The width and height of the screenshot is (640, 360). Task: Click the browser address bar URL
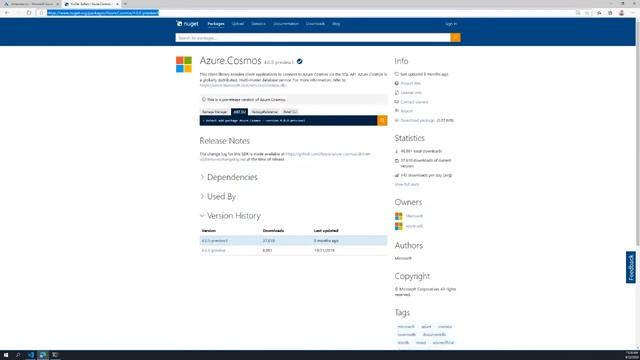tap(103, 13)
